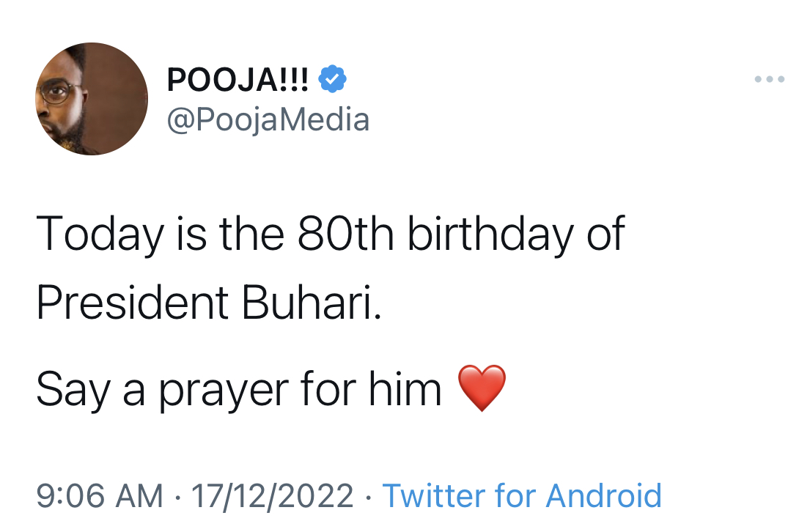Click the word 'Android' in the source label

pos(604,496)
